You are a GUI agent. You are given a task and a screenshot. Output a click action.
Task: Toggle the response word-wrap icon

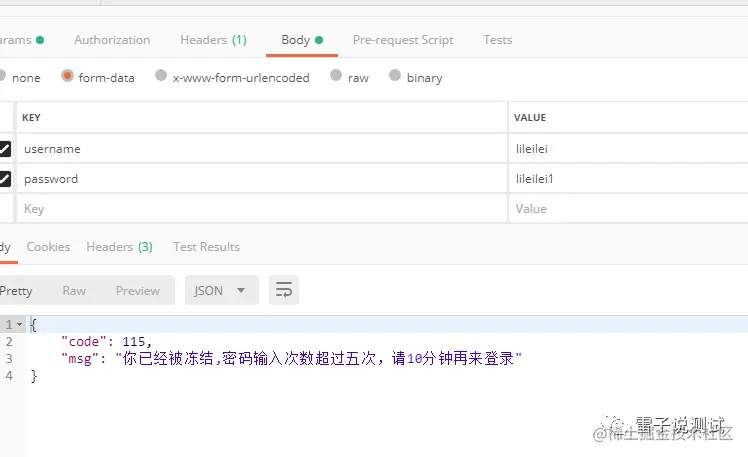click(284, 290)
